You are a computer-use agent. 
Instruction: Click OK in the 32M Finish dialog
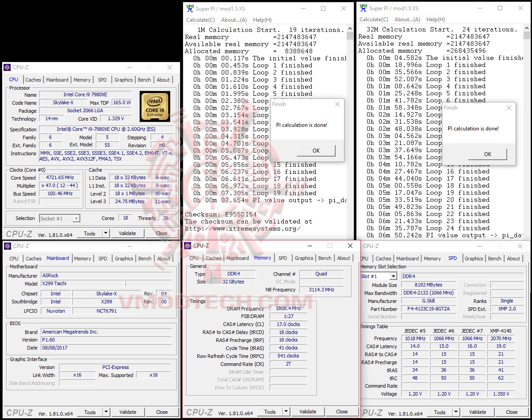488,154
